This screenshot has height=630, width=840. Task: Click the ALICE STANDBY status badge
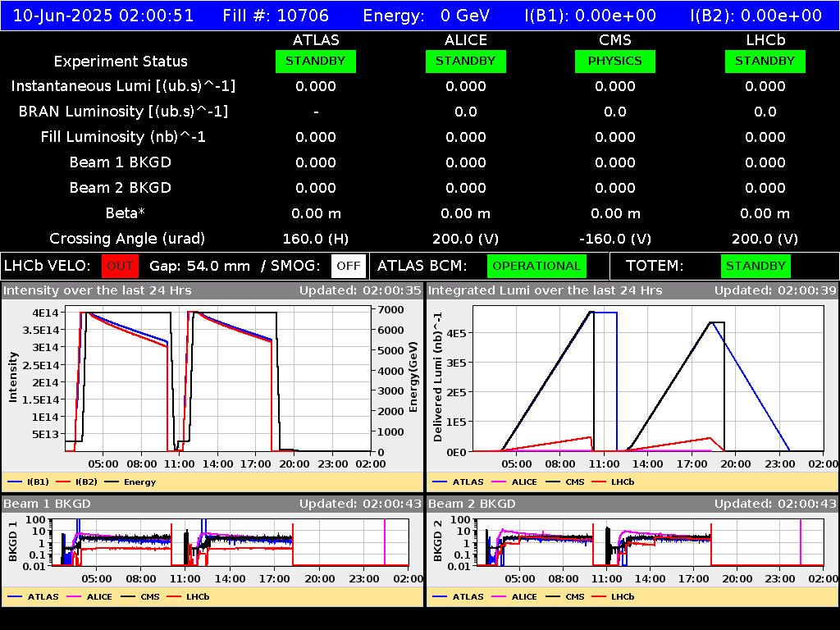pyautogui.click(x=466, y=61)
